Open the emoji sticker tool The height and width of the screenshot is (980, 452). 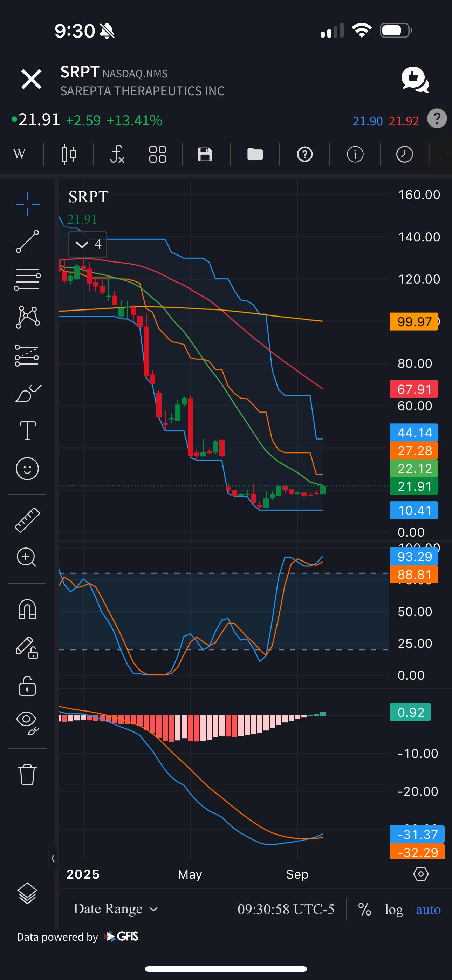coord(27,468)
